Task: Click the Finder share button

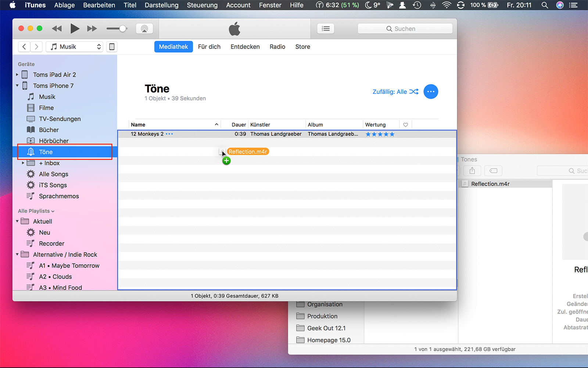Action: coord(472,171)
